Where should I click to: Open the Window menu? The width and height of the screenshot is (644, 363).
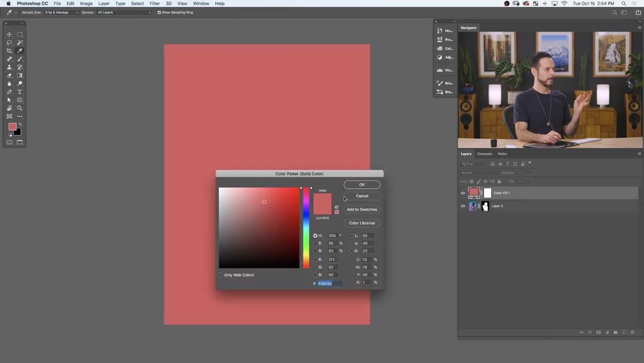(201, 3)
